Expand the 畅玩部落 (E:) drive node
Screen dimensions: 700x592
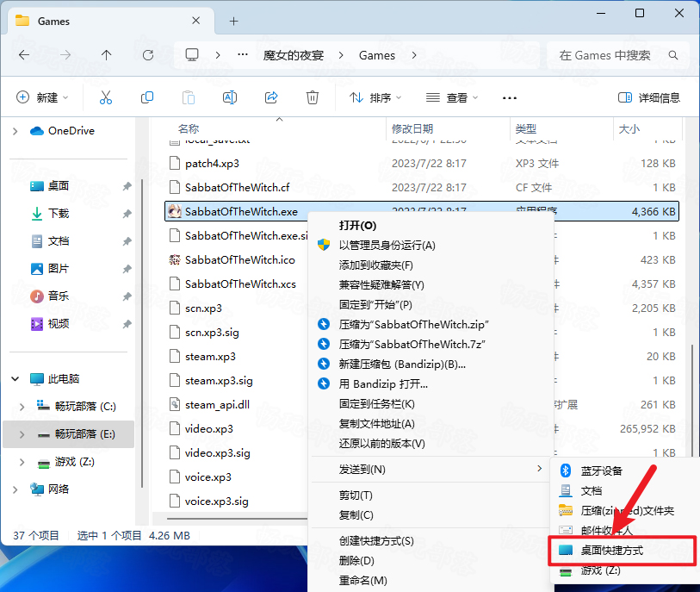click(22, 434)
